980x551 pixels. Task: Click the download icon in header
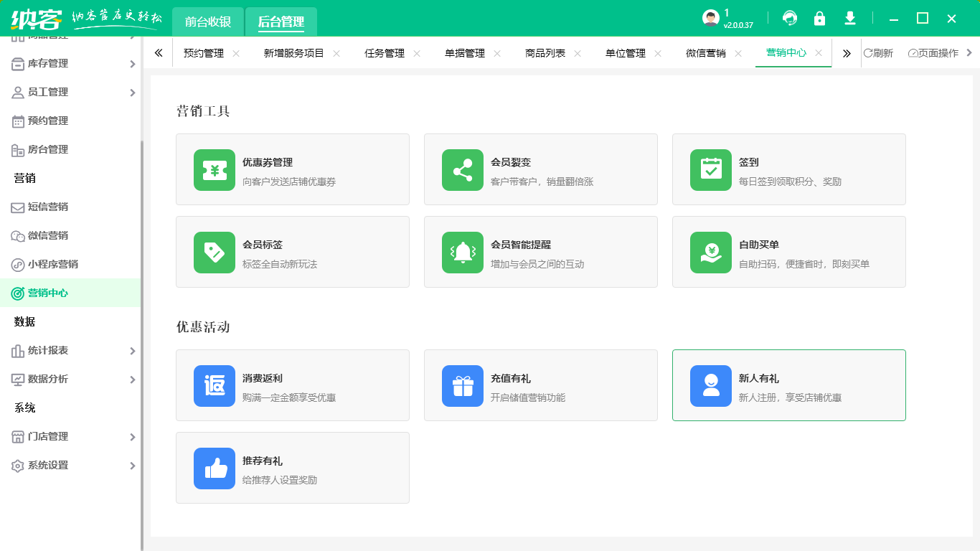coord(850,19)
